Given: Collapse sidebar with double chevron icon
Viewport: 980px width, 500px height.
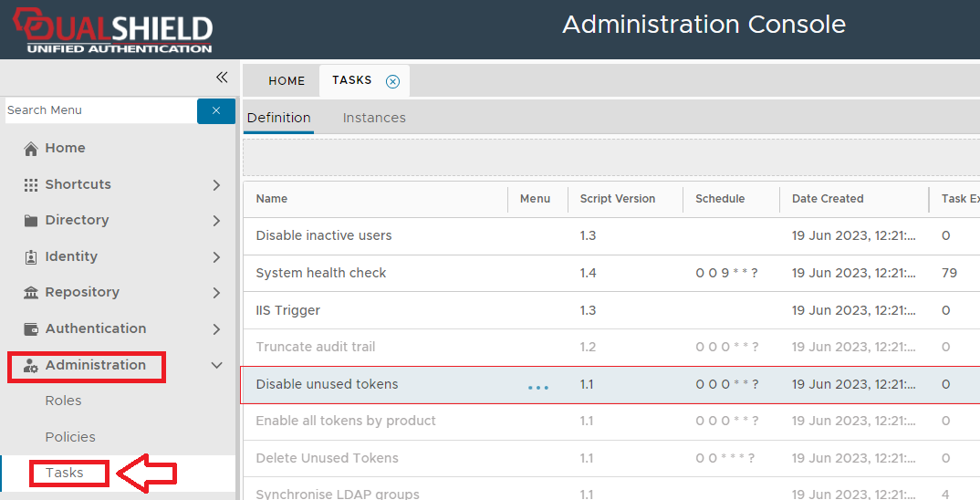Looking at the screenshot, I should coord(221,78).
